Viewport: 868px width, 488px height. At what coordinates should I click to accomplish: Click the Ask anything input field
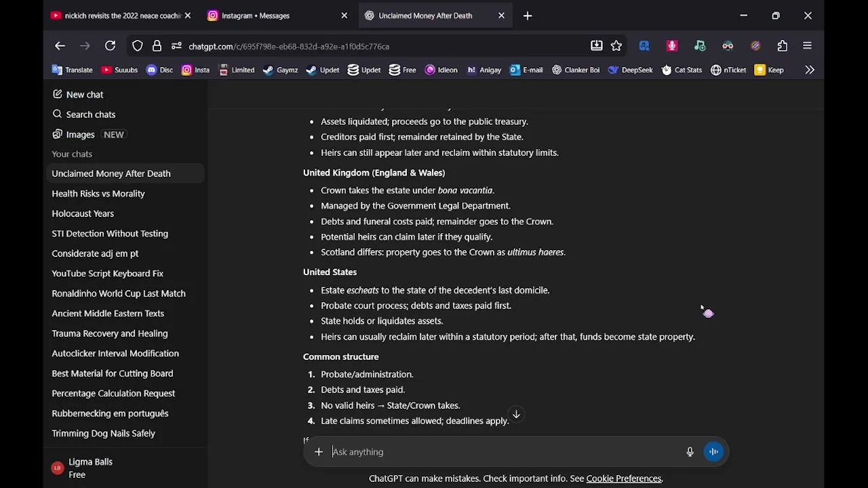pos(502,452)
